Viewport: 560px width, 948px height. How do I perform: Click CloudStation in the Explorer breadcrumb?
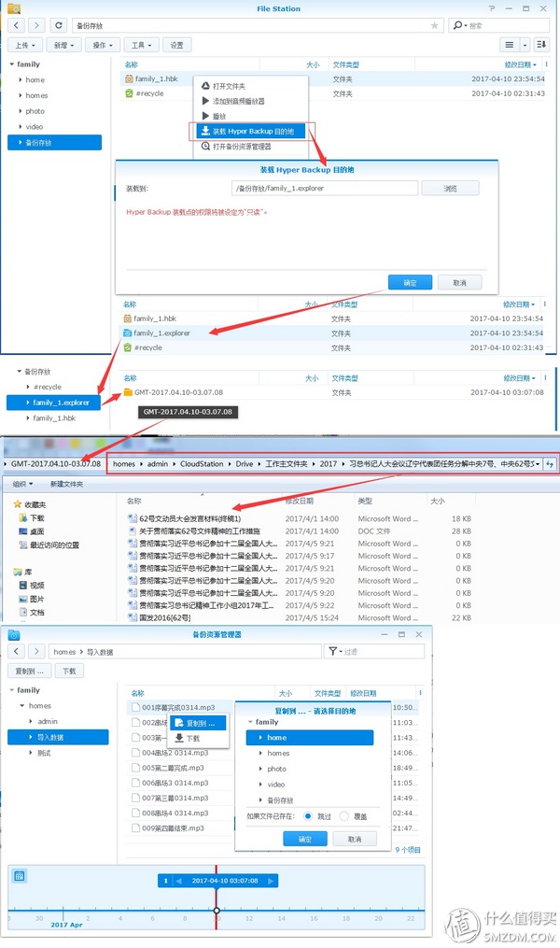202,463
